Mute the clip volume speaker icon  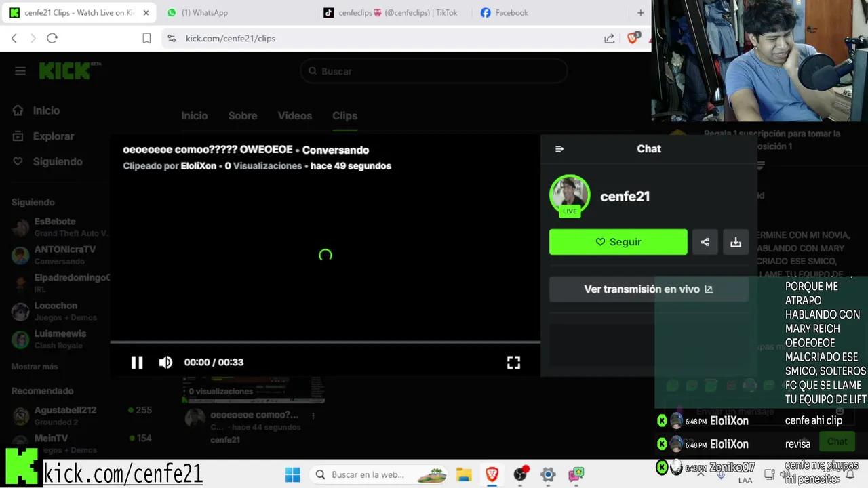165,363
